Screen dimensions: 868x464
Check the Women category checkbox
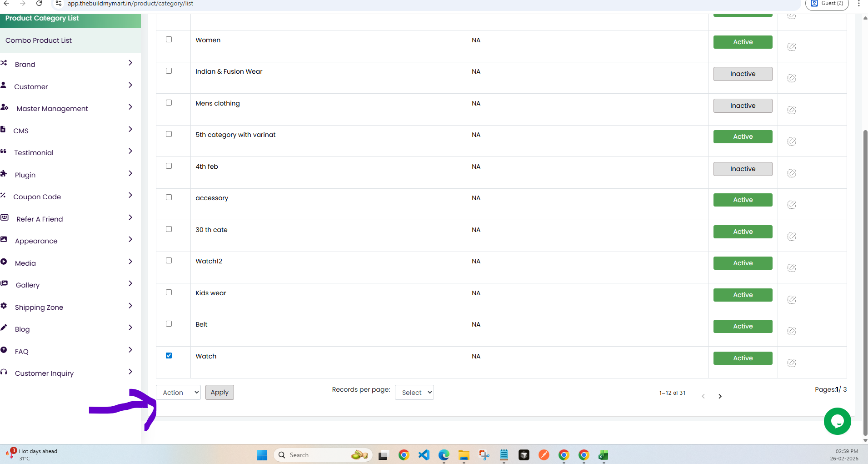pyautogui.click(x=169, y=40)
